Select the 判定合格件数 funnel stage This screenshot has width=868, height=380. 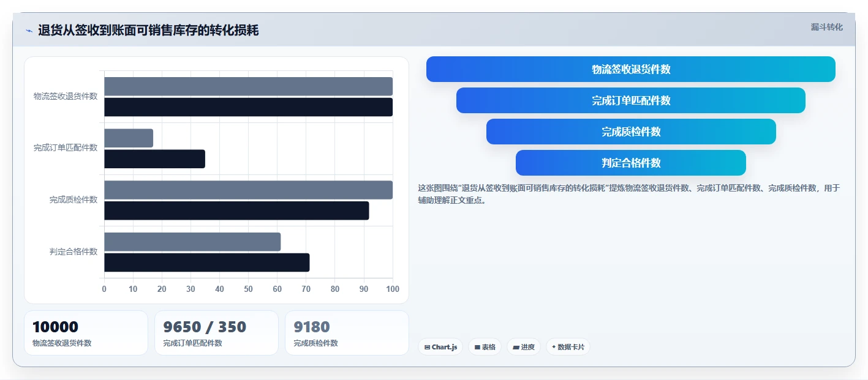[631, 163]
